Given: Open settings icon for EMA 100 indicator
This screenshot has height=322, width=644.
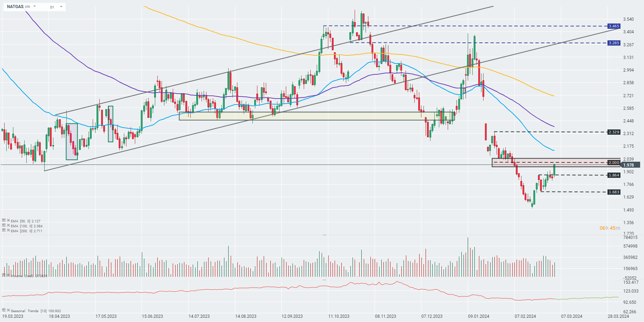Looking at the screenshot, I should pos(4,226).
